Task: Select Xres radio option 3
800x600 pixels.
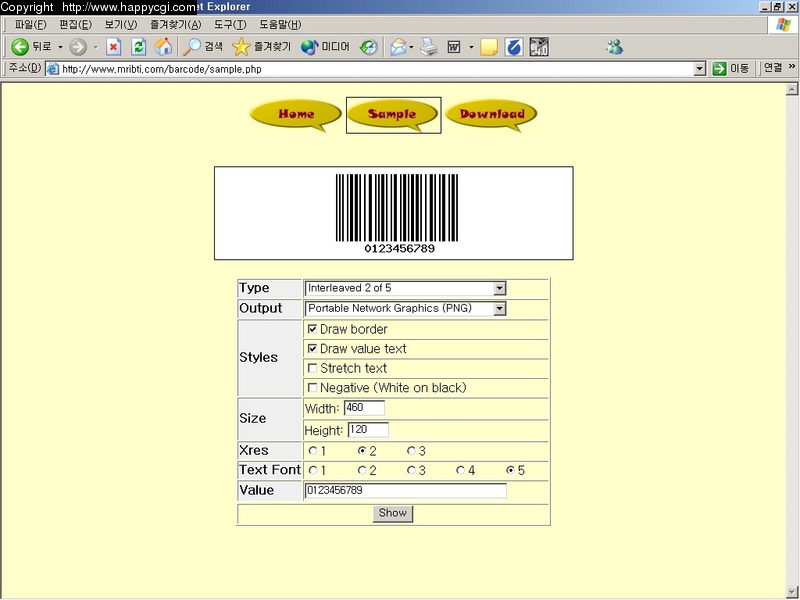Action: pyautogui.click(x=411, y=451)
